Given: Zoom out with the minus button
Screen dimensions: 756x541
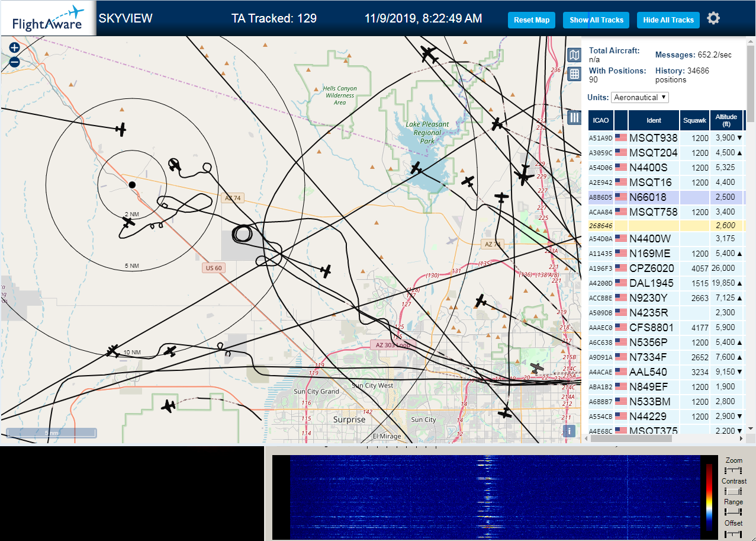Looking at the screenshot, I should pos(15,62).
